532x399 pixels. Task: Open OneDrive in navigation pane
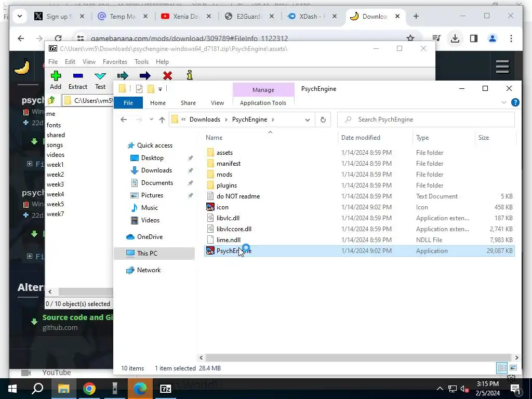[x=150, y=237]
